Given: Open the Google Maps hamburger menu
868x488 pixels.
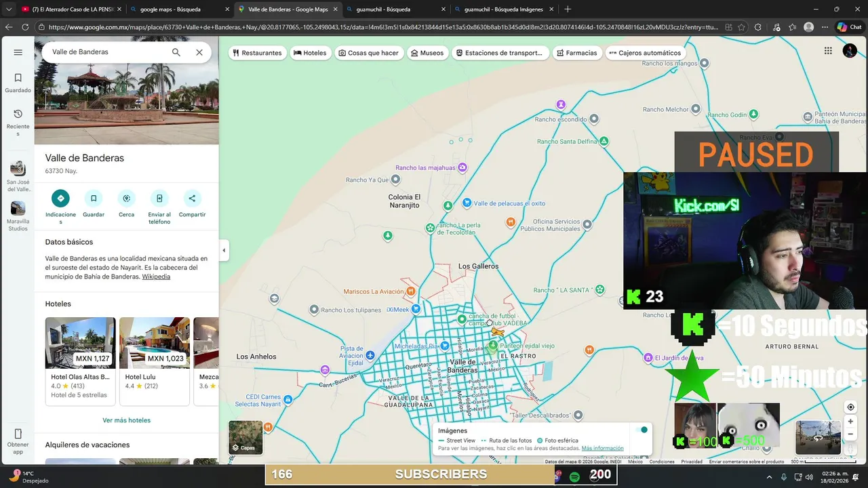Looking at the screenshot, I should click(18, 52).
